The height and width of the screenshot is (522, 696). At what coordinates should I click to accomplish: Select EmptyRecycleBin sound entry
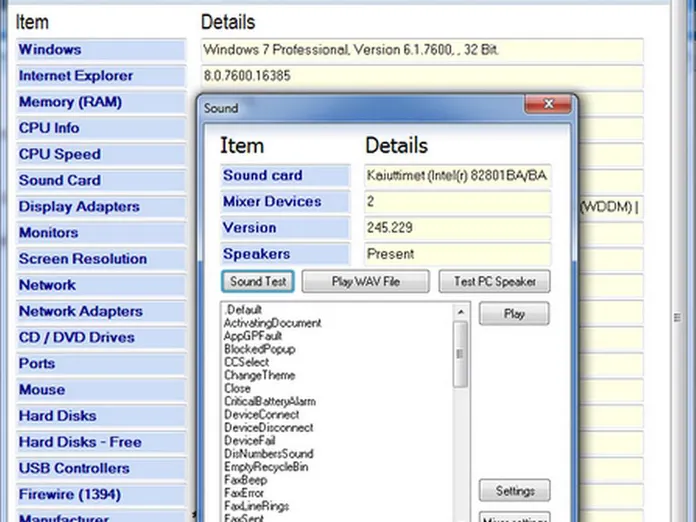pyautogui.click(x=266, y=466)
